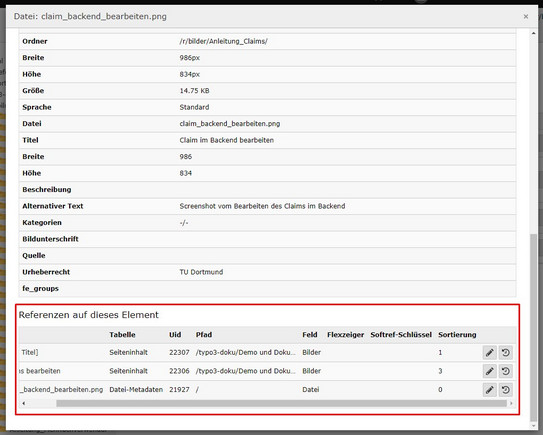Click the Bildunterschrift label
The image size is (543, 435).
(x=50, y=239)
